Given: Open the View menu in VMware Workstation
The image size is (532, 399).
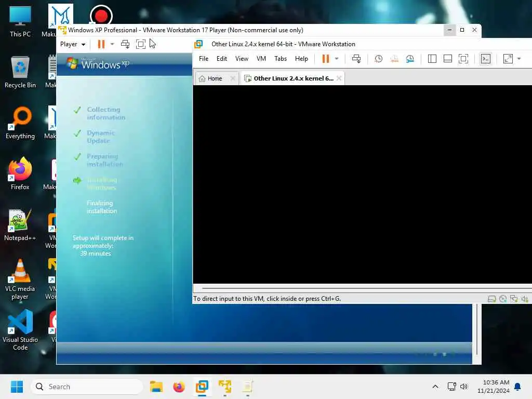Looking at the screenshot, I should pyautogui.click(x=242, y=59).
